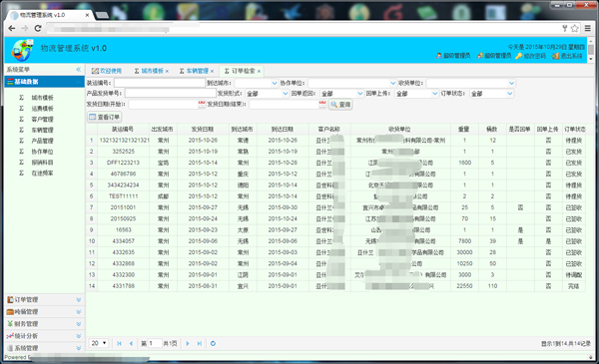Click the 修改密码 key icon link
Image resolution: width=599 pixels, height=364 pixels.
click(530, 56)
